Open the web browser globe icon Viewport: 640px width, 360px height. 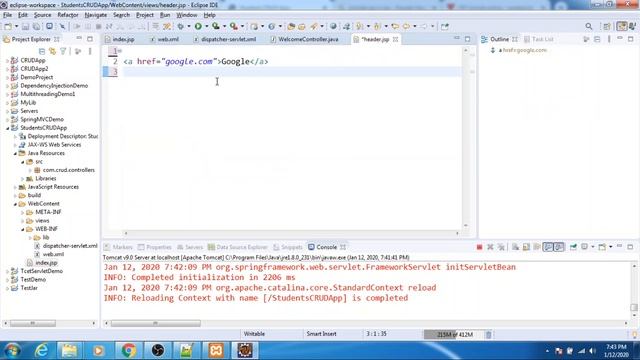coord(333,27)
